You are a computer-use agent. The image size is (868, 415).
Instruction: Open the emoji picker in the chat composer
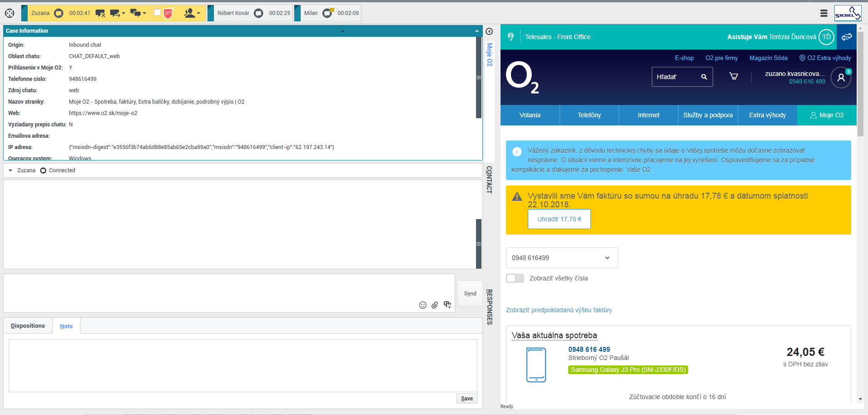coord(422,305)
